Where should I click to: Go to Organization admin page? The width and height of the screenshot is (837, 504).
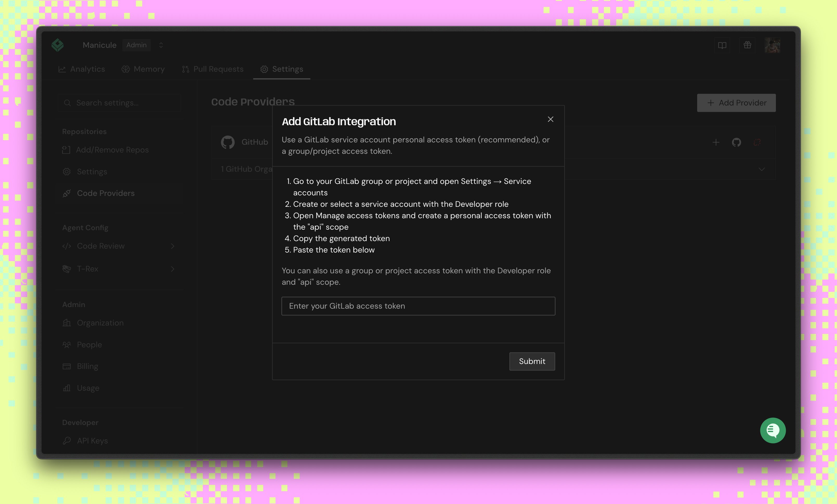[x=93, y=323]
